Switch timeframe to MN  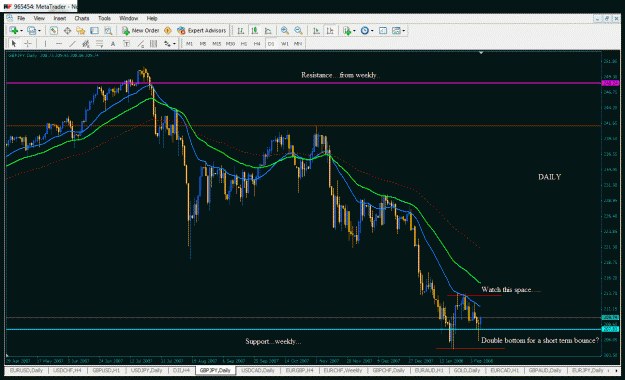coord(298,43)
